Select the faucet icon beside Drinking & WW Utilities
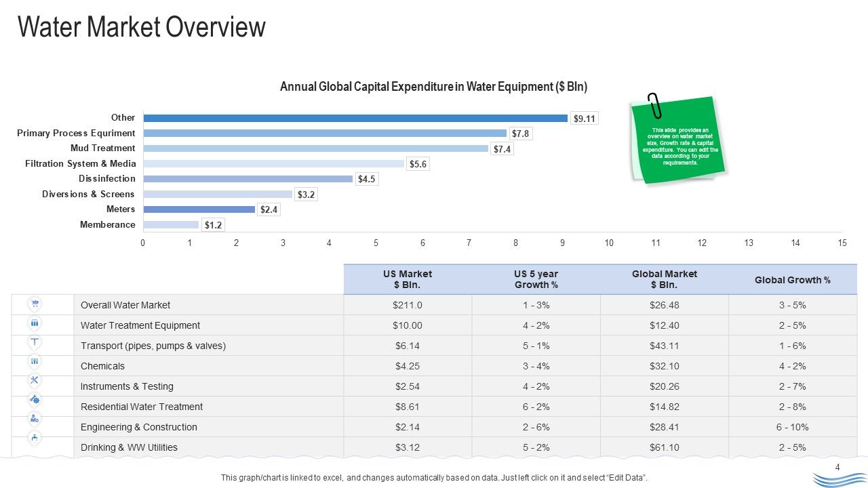This screenshot has height=488, width=868. [35, 438]
